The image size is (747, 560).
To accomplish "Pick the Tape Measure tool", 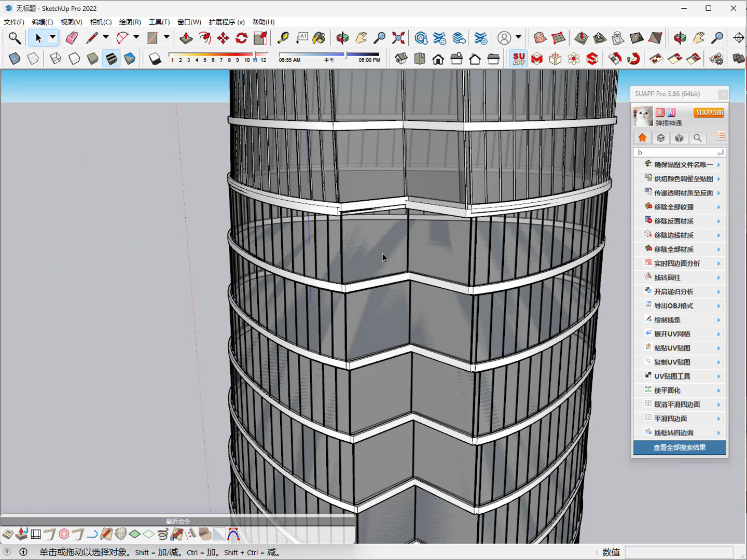I will pyautogui.click(x=283, y=38).
